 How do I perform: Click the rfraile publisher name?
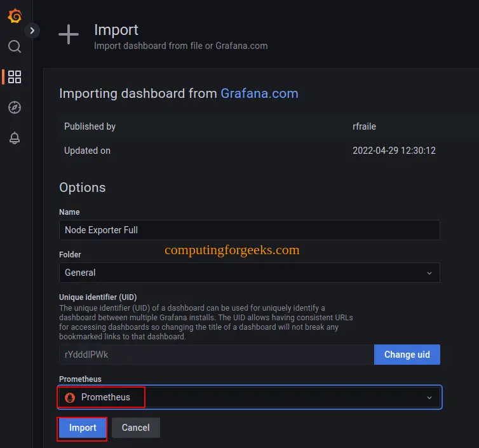(x=364, y=126)
